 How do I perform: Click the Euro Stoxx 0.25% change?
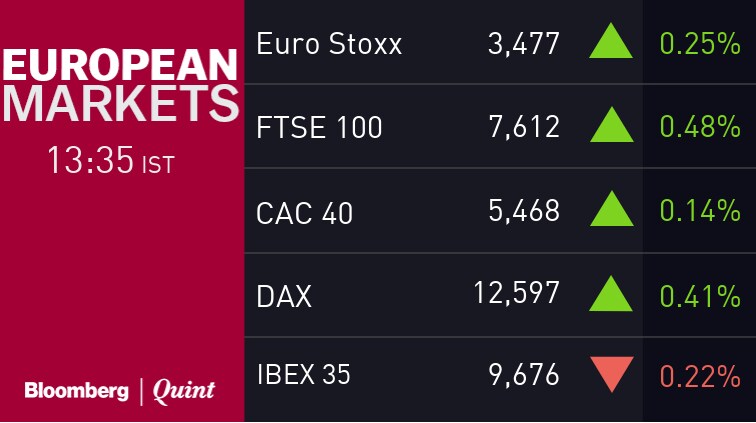[700, 44]
